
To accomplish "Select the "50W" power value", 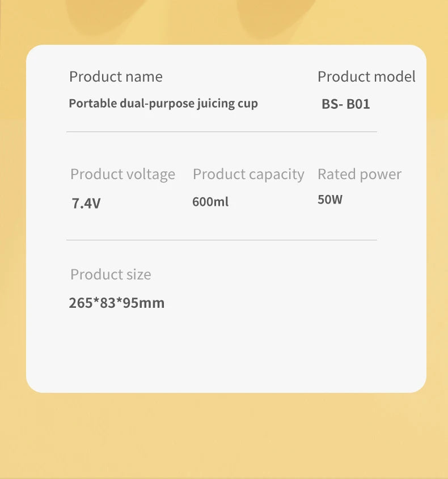I will click(330, 200).
